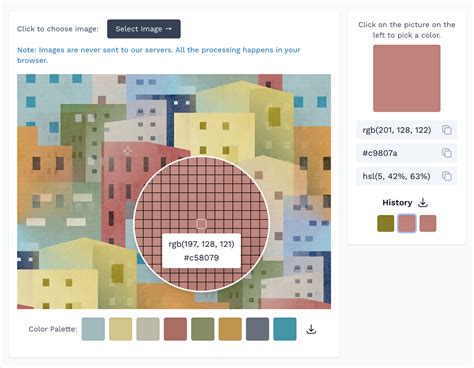Click the Select Image button
This screenshot has height=368, width=474.
pyautogui.click(x=144, y=29)
